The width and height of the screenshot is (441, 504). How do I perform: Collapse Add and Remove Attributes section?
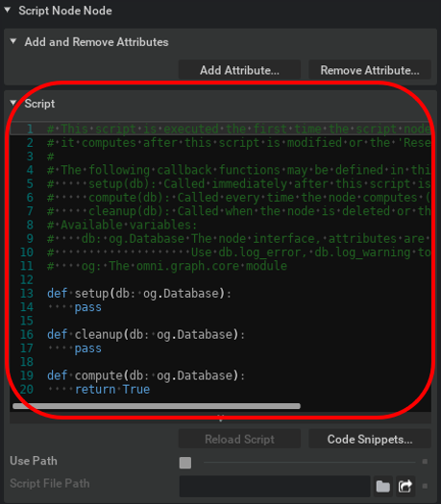13,41
